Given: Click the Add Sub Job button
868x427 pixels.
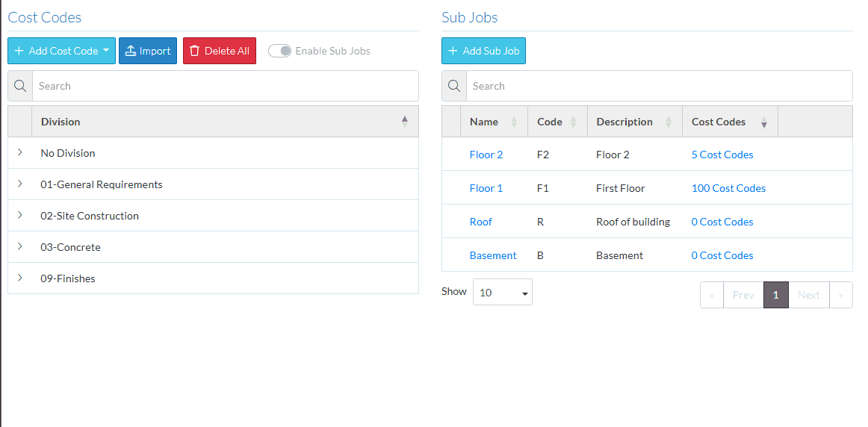Looking at the screenshot, I should (483, 51).
